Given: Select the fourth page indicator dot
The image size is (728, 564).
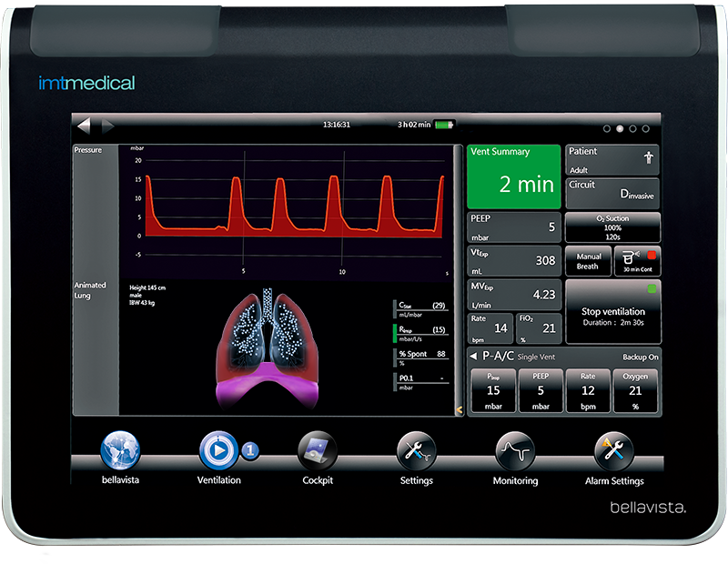Looking at the screenshot, I should click(645, 129).
